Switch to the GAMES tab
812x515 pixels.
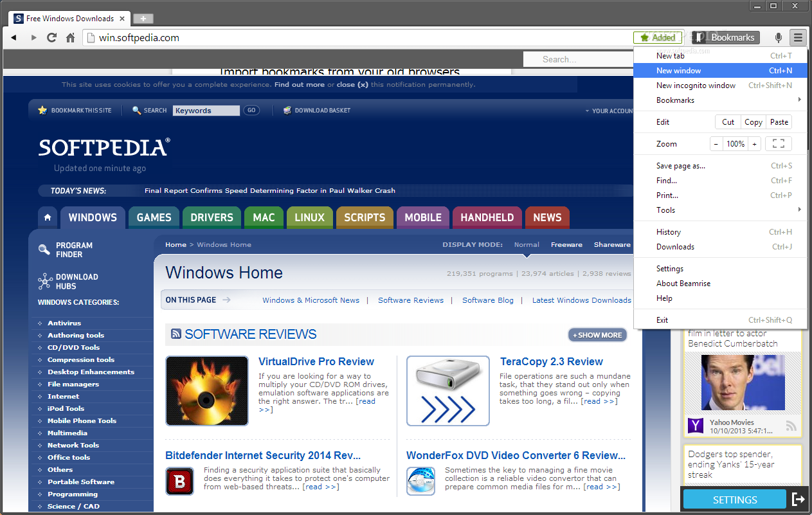[154, 217]
